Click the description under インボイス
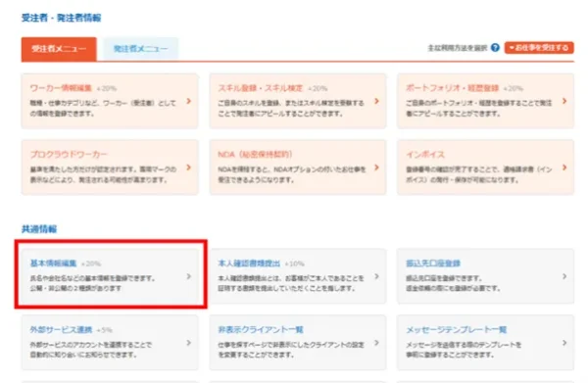This screenshot has width=588, height=383. click(x=479, y=174)
